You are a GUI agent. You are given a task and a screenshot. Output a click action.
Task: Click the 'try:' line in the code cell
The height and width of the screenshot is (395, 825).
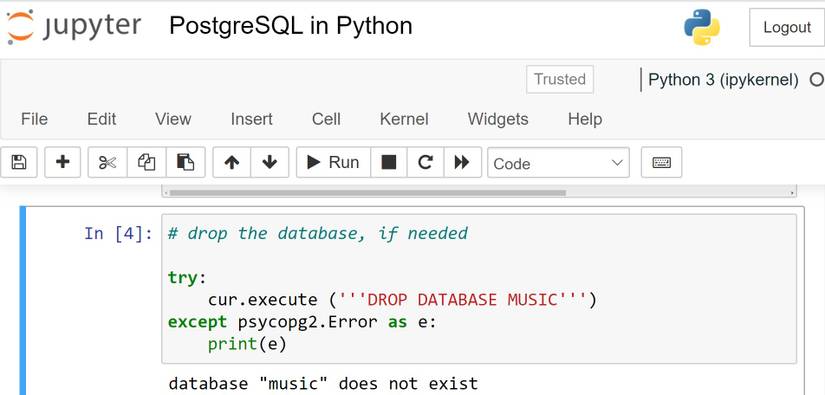[x=187, y=277]
